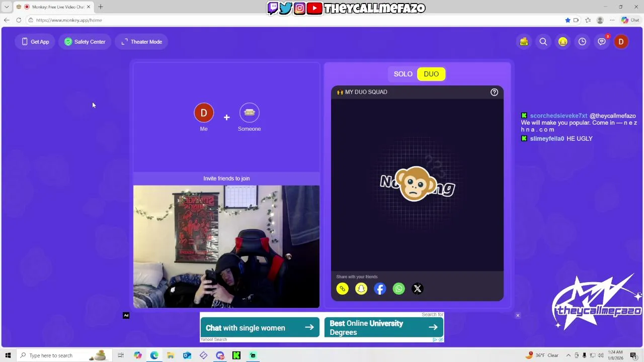
Task: Expand the tab actions dropdown arrow
Action: pos(7,7)
